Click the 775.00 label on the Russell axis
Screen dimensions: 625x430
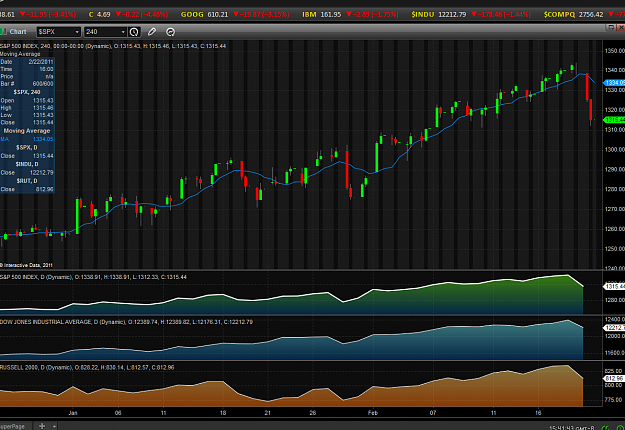pos(614,399)
